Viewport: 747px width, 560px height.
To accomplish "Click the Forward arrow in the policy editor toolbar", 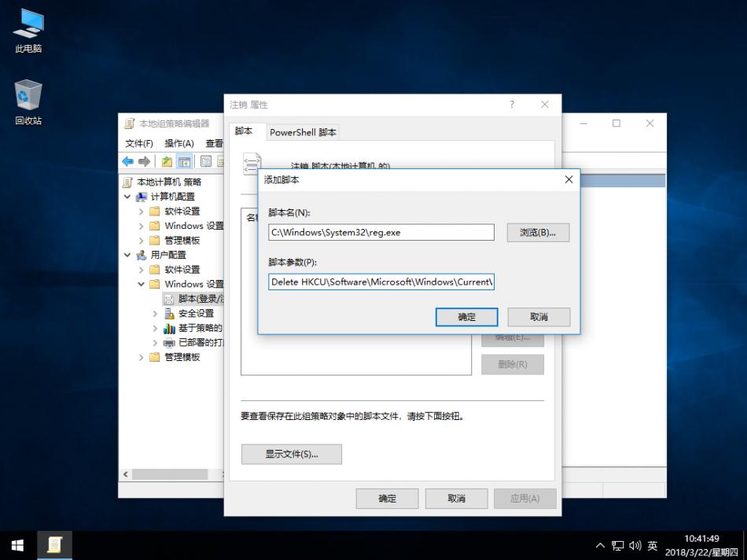I will tap(145, 161).
